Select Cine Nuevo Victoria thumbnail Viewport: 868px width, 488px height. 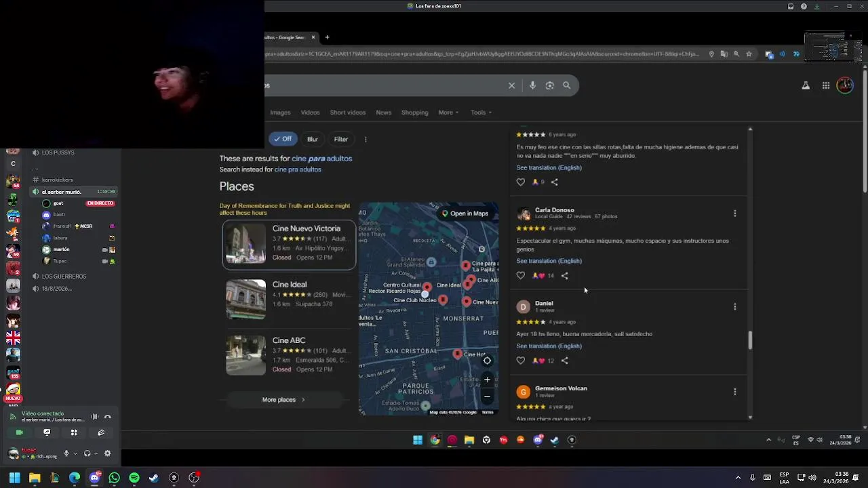point(245,244)
